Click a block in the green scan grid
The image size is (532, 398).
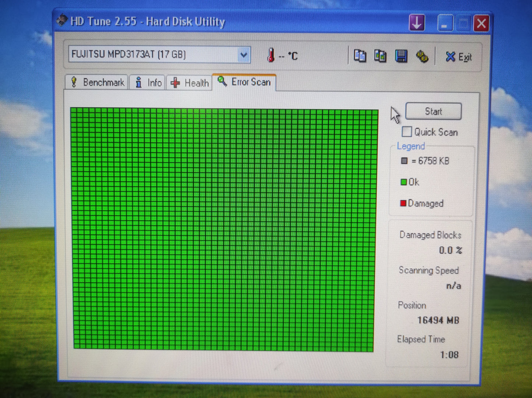click(x=223, y=229)
